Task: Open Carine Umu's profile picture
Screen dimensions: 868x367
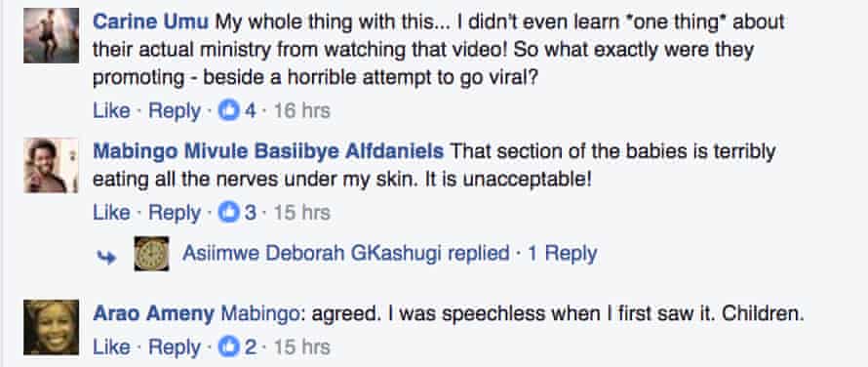Action: point(51,35)
